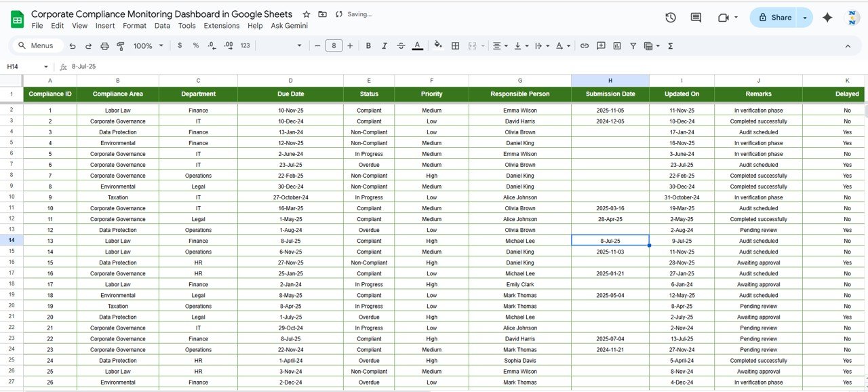
Task: Expand the Share options dropdown arrow
Action: (805, 18)
